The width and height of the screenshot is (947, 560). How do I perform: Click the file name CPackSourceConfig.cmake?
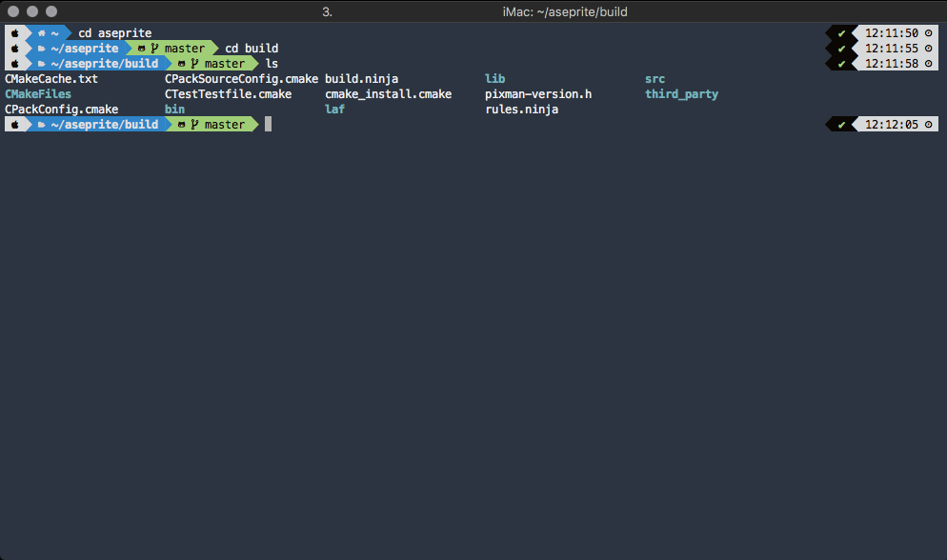pyautogui.click(x=242, y=78)
